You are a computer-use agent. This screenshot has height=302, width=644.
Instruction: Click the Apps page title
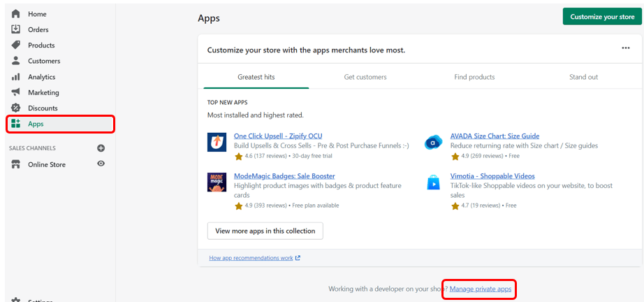tap(209, 18)
